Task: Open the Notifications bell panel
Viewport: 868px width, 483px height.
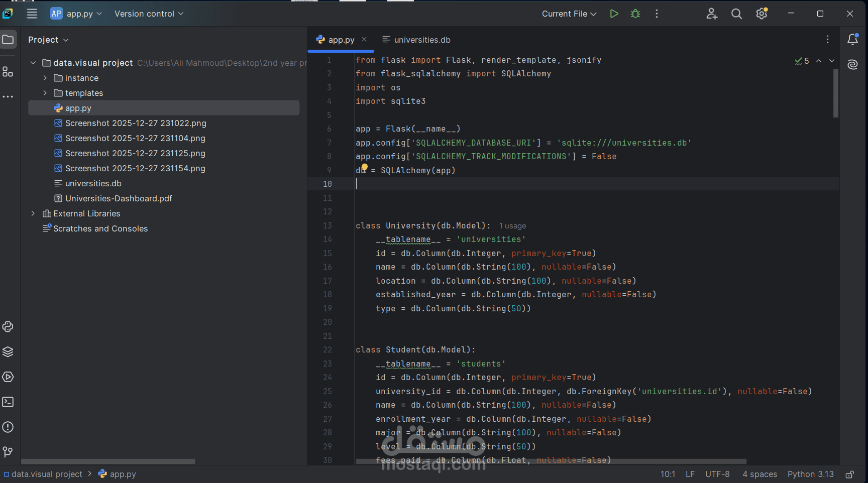Action: coord(852,40)
